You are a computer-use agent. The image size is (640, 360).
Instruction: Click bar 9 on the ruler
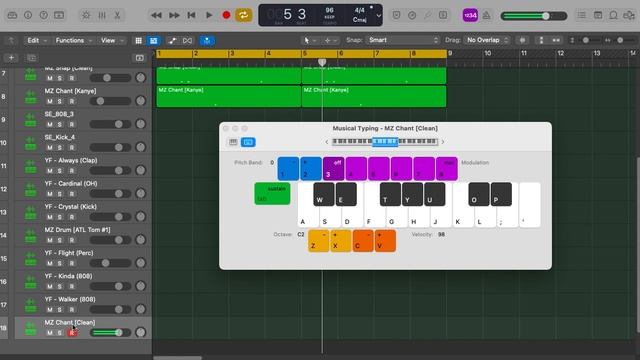(450, 53)
